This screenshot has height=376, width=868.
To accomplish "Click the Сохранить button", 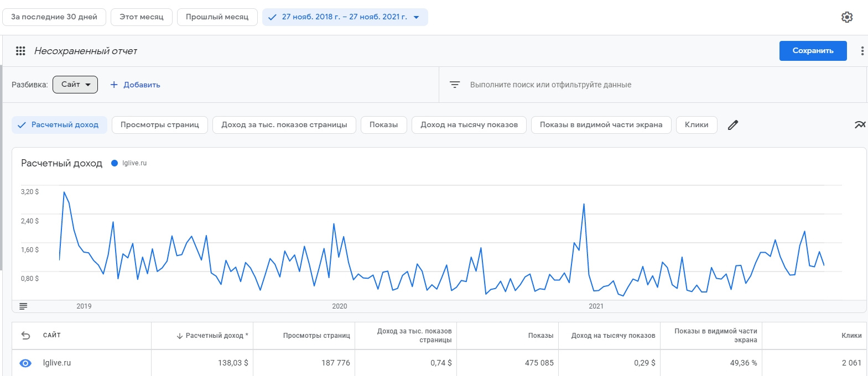I will click(813, 51).
